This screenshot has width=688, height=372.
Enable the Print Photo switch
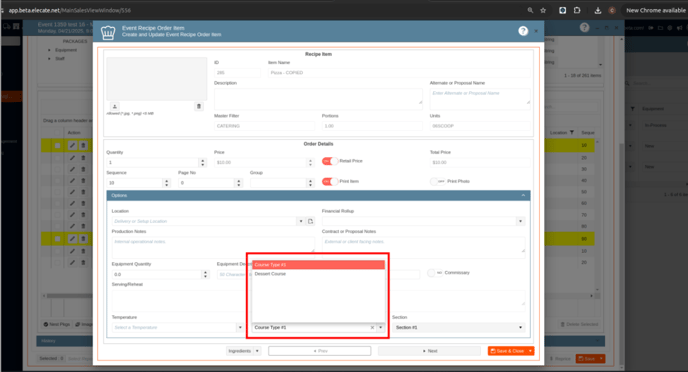[x=438, y=181]
